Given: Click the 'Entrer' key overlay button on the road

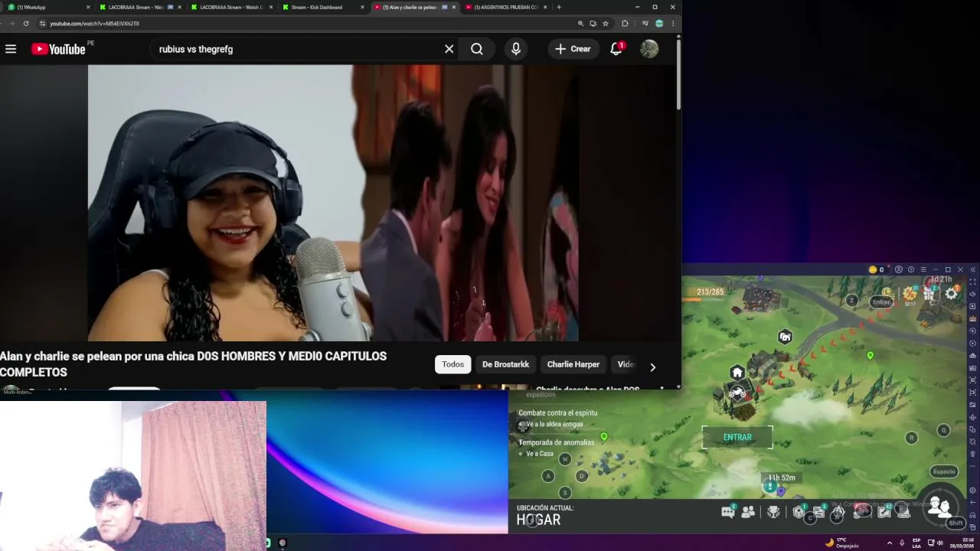Looking at the screenshot, I should (x=881, y=302).
